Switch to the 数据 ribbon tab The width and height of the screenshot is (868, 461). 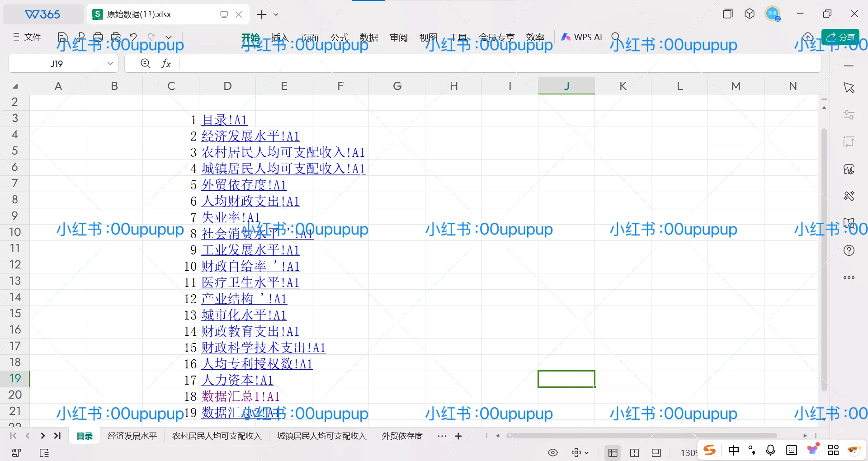(x=370, y=38)
